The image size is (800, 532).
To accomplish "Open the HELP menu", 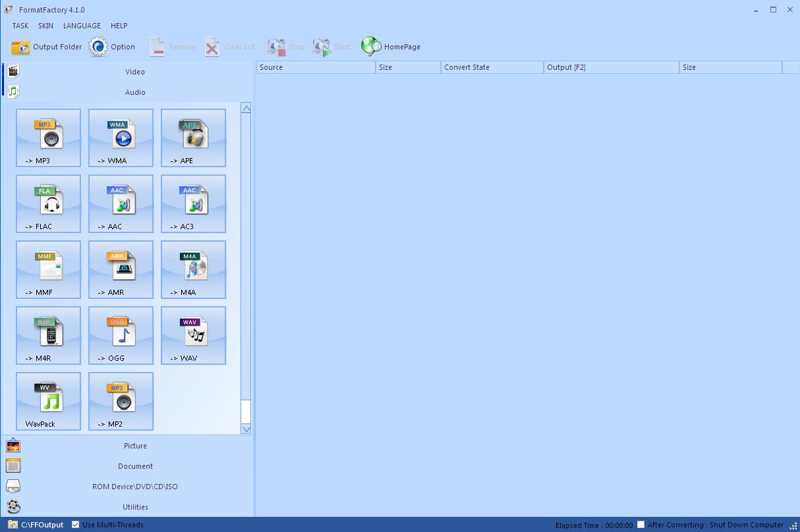I will [x=119, y=26].
